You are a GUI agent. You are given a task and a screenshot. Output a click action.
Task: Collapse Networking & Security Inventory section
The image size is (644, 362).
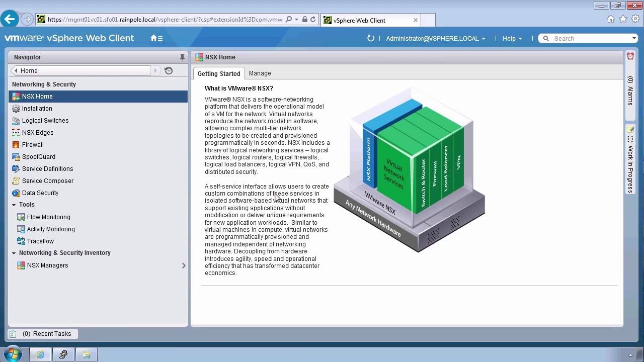(14, 253)
